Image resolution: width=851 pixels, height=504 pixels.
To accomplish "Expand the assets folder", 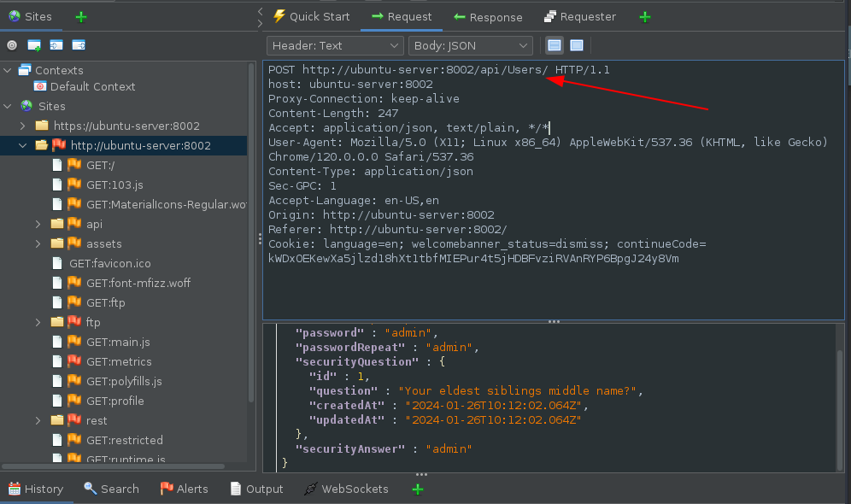I will (x=38, y=243).
